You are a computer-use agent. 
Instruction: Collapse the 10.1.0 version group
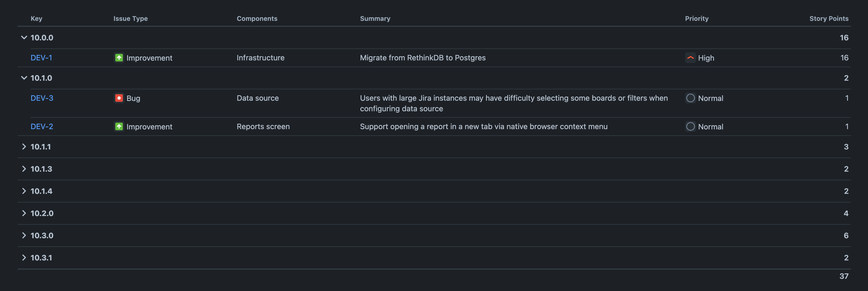(24, 78)
